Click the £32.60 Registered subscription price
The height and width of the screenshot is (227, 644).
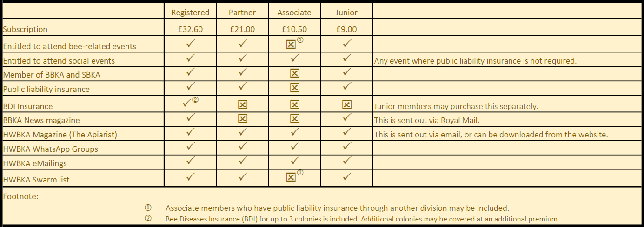pyautogui.click(x=190, y=29)
